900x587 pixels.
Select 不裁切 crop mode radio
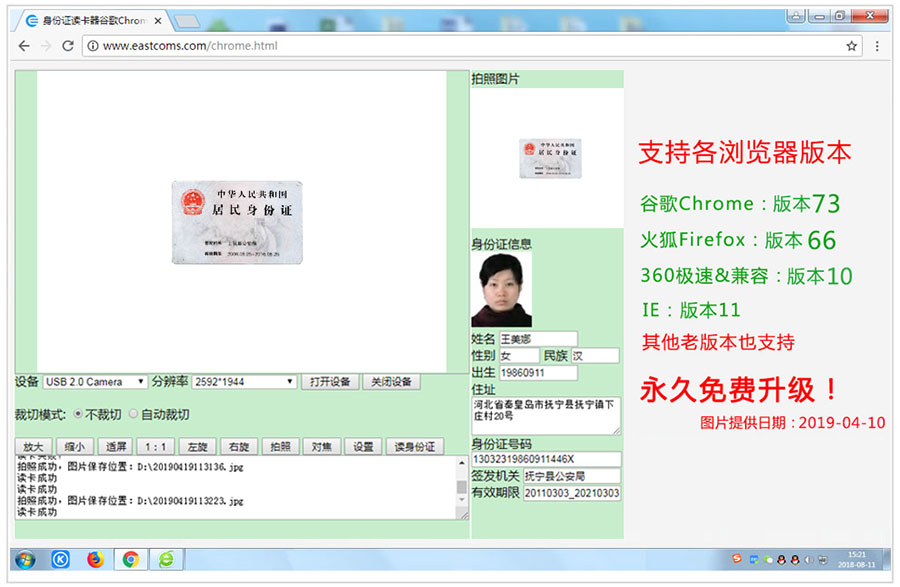pyautogui.click(x=78, y=414)
